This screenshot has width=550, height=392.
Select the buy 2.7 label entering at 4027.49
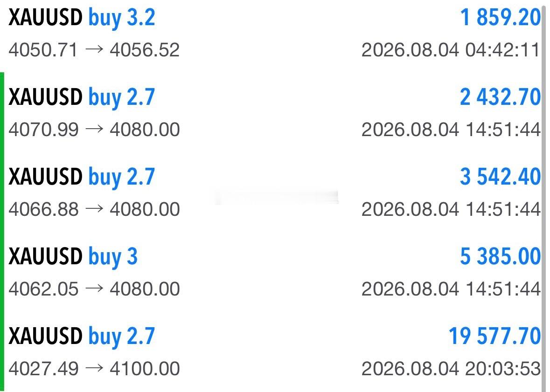point(121,337)
